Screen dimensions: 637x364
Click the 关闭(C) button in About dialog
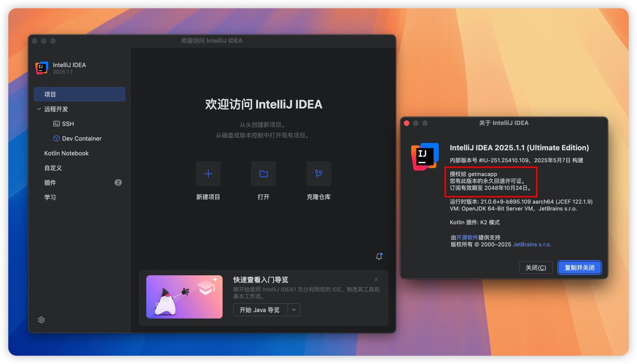536,267
